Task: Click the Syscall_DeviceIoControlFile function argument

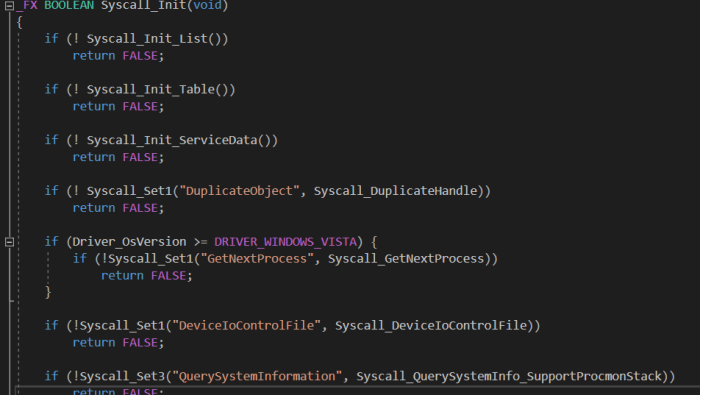Action: 431,325
